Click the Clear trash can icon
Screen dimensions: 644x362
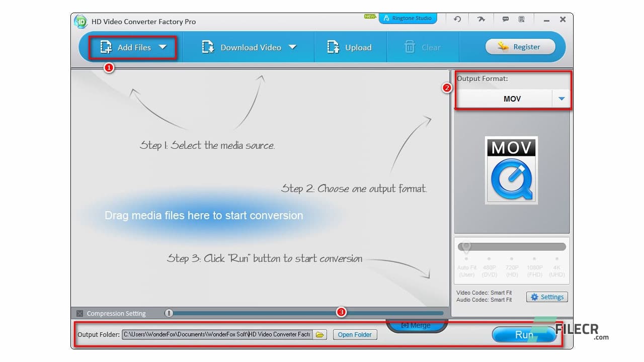[x=410, y=47]
